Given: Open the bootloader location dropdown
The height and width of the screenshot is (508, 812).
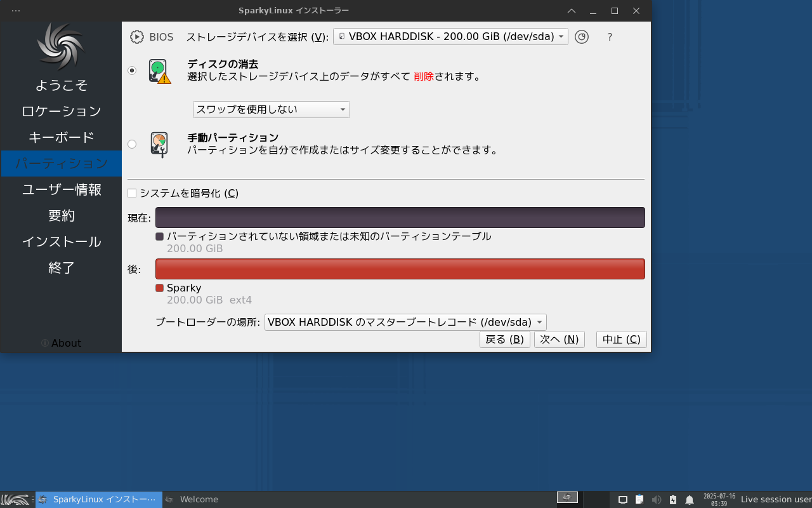Looking at the screenshot, I should (405, 322).
